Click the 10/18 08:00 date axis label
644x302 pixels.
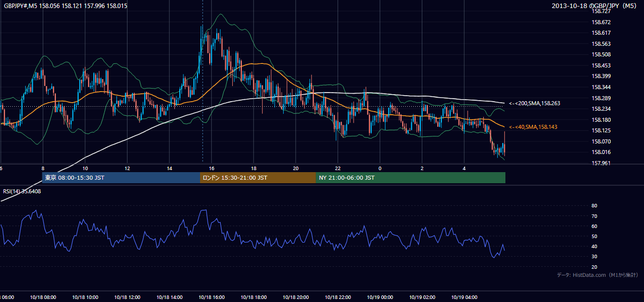43,297
